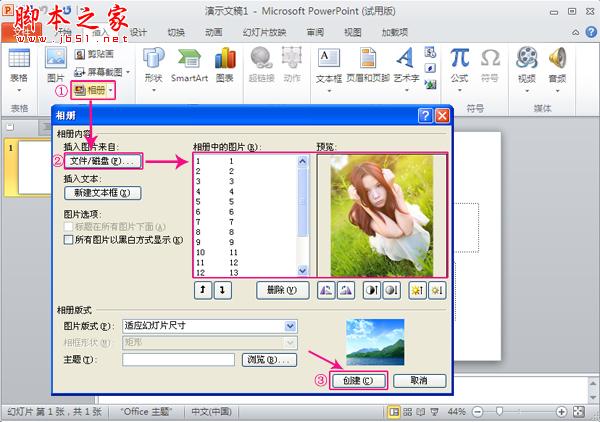Zoom out with minus button
This screenshot has height=422, width=600.
(478, 412)
